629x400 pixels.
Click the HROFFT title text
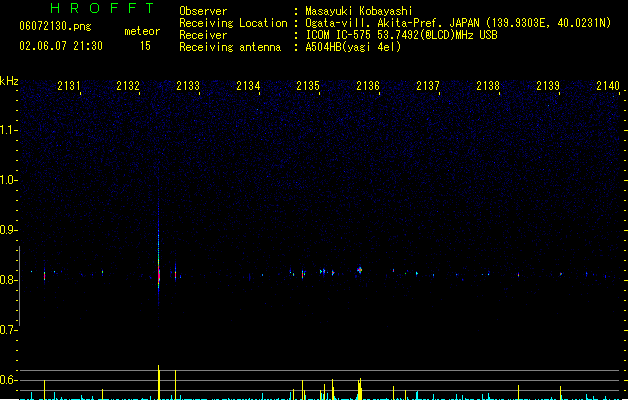click(x=103, y=8)
